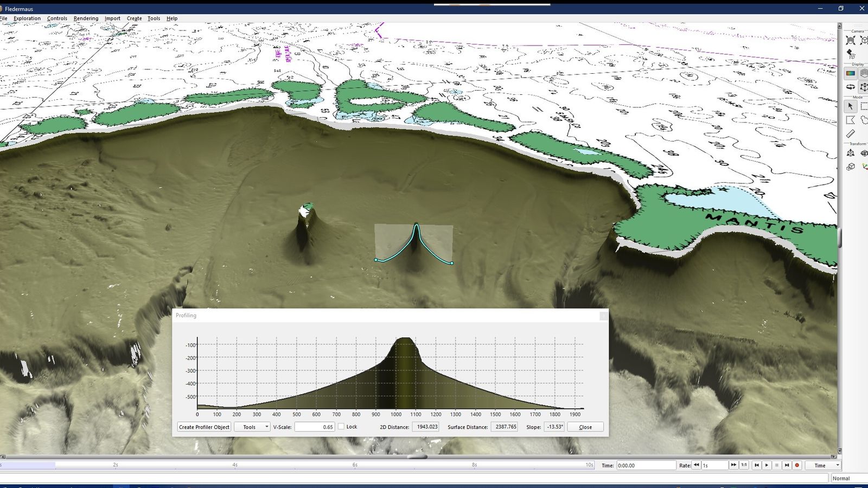Open the Rendering menu
The image size is (868, 488).
[x=86, y=18]
